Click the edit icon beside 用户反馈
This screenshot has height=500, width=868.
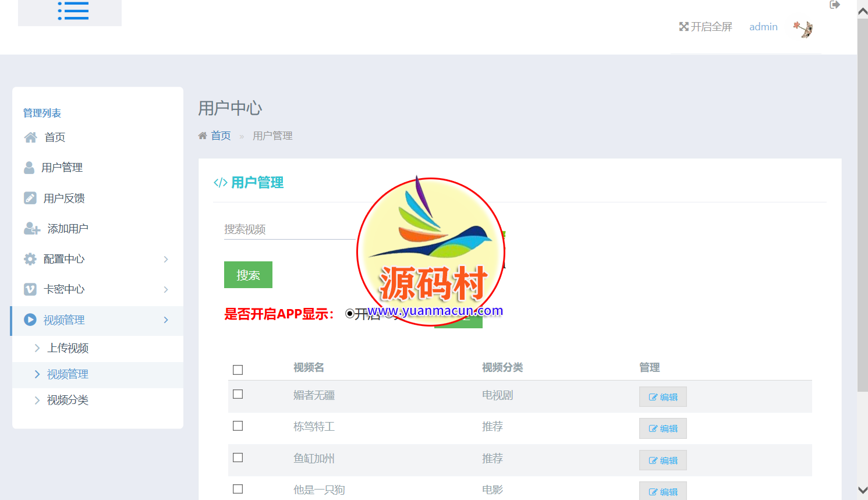[x=30, y=198]
